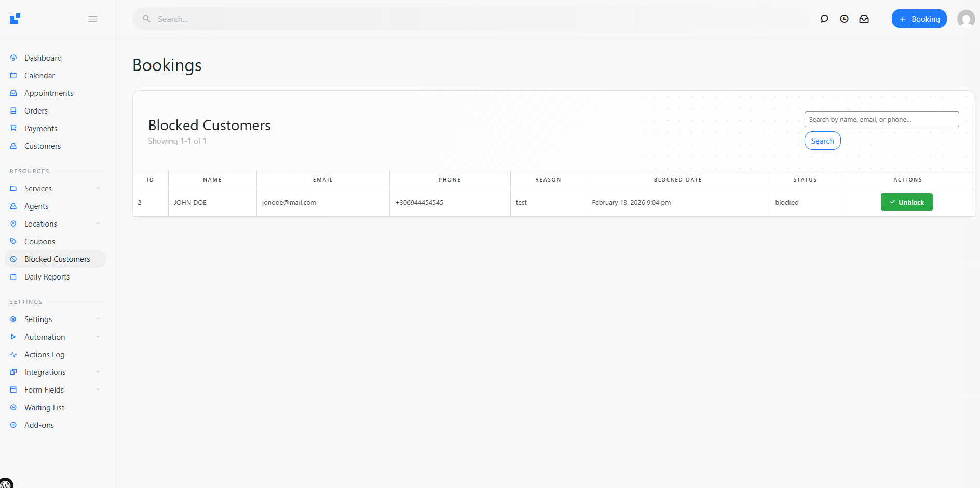Expand the Locations submenu arrow
Image resolution: width=980 pixels, height=488 pixels.
98,224
